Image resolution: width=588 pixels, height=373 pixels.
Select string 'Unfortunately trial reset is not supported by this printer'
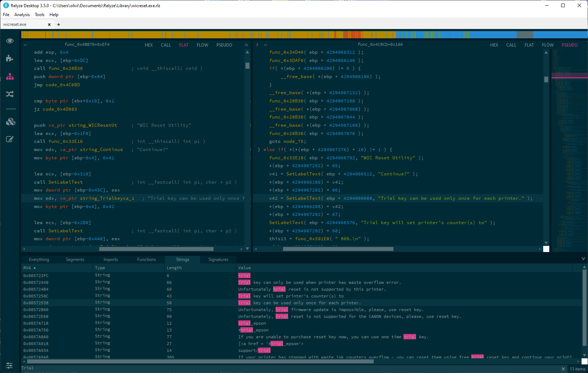click(302, 289)
